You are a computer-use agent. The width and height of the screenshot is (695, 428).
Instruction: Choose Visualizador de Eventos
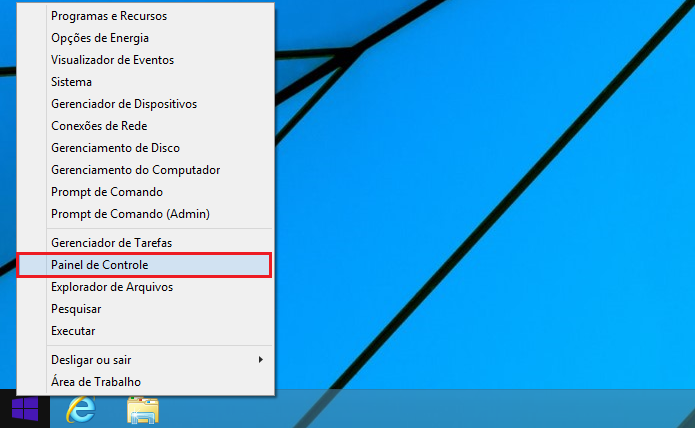pyautogui.click(x=145, y=60)
